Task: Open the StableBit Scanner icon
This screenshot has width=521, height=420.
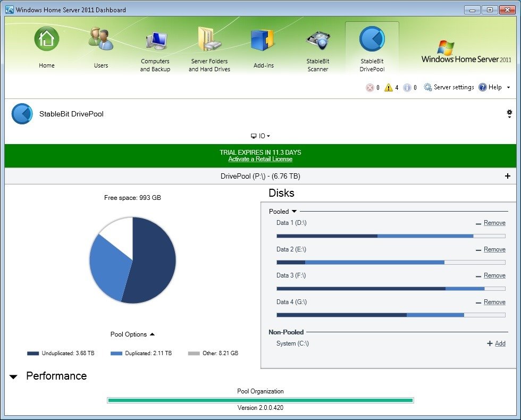Action: pos(318,41)
